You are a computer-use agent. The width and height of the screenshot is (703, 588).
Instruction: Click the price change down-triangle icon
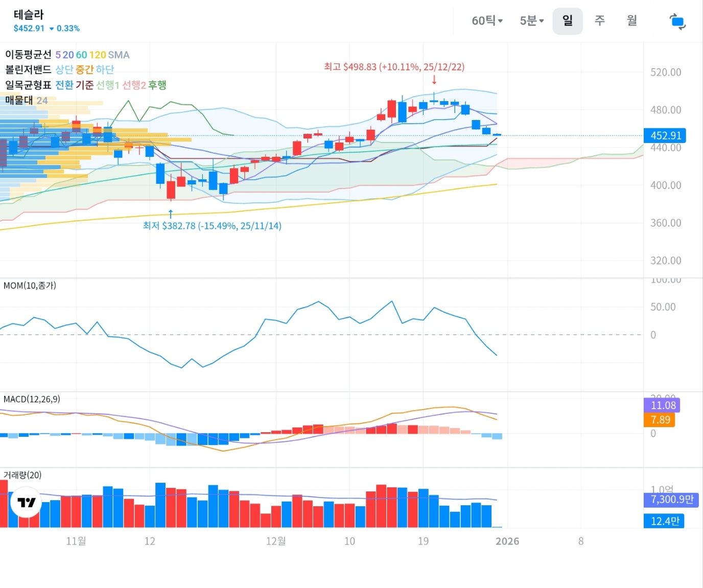[x=52, y=29]
